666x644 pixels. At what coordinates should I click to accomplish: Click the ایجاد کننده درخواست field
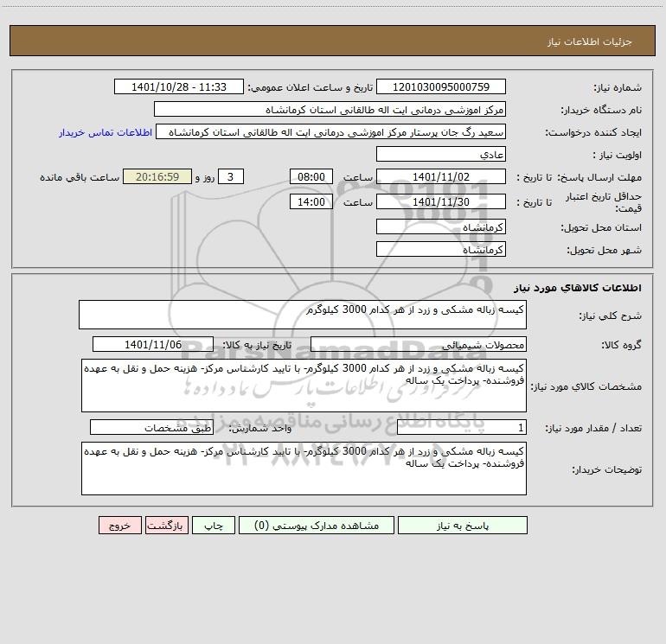click(x=331, y=131)
